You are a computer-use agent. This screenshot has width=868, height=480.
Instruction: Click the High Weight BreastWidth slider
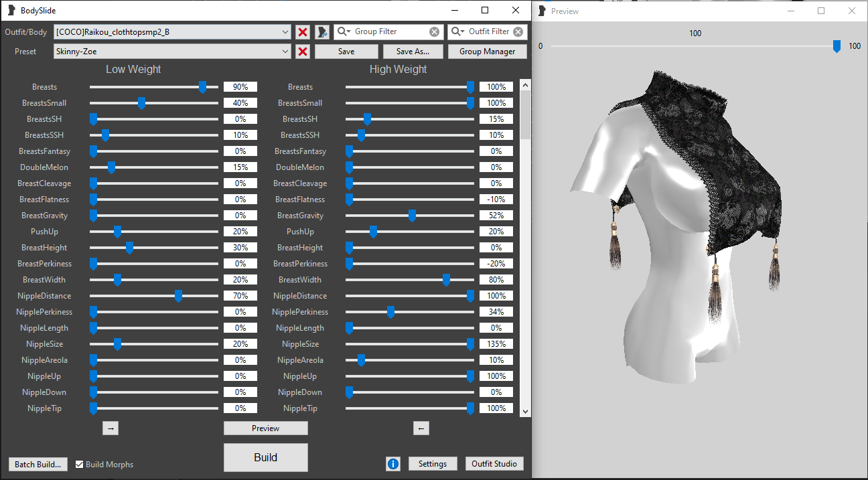(x=410, y=280)
